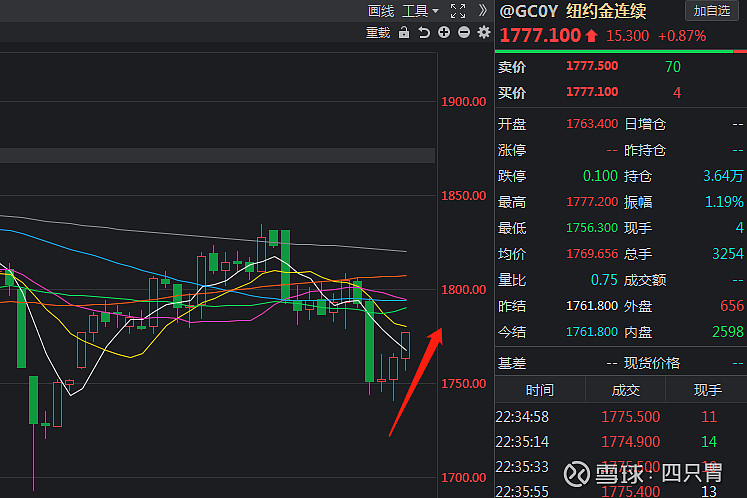Image resolution: width=747 pixels, height=498 pixels.
Task: Click the 外盘 value 656
Action: tap(731, 306)
